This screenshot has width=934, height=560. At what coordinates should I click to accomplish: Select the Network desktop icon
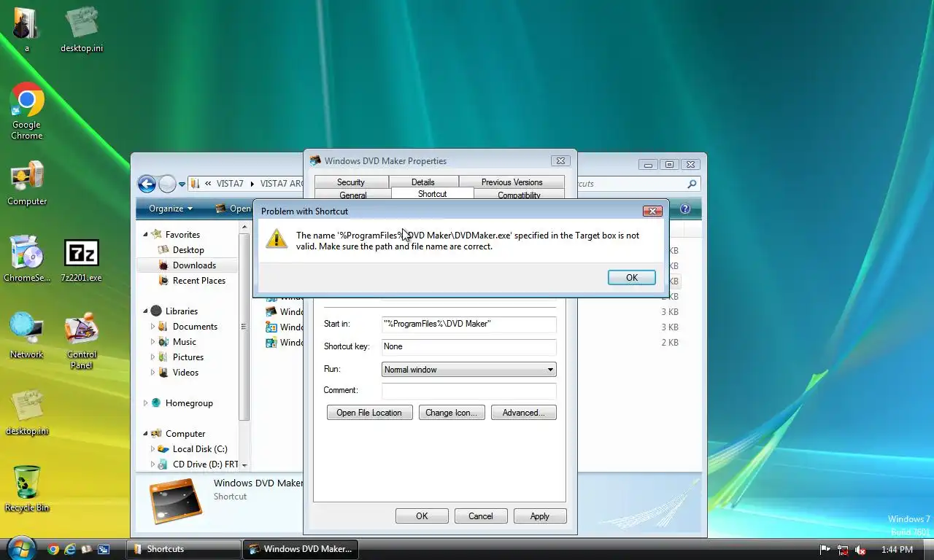[x=27, y=335]
